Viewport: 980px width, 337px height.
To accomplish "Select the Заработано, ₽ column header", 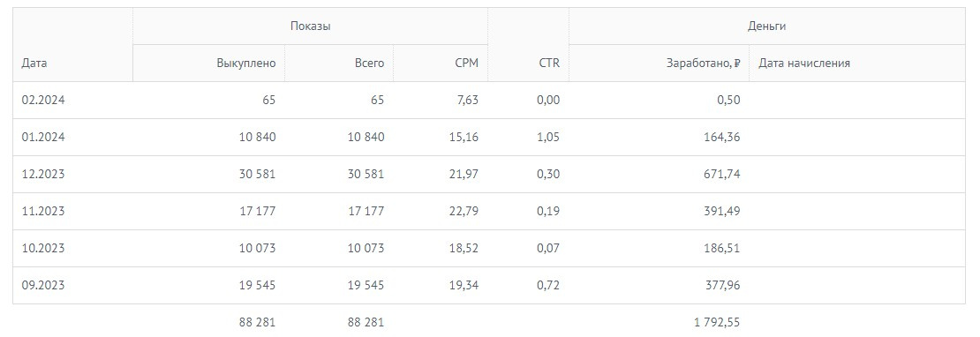I will (703, 63).
